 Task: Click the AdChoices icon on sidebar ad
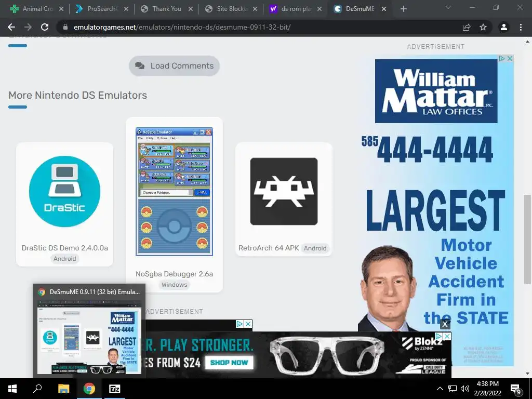(x=502, y=58)
